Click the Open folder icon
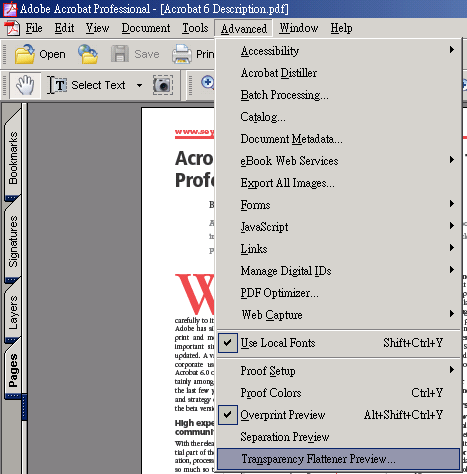The image size is (467, 474). click(24, 54)
